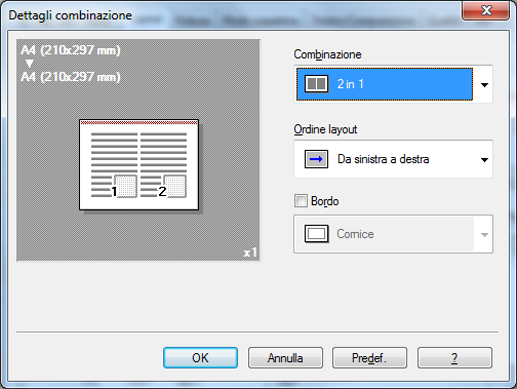Enable the Bordo checkbox
Viewport: 517px width, 389px height.
click(x=301, y=201)
